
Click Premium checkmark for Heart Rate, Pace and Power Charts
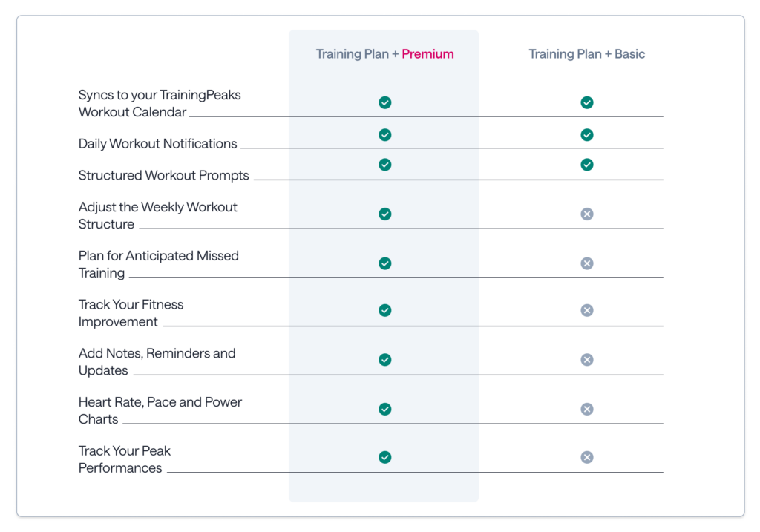point(384,409)
